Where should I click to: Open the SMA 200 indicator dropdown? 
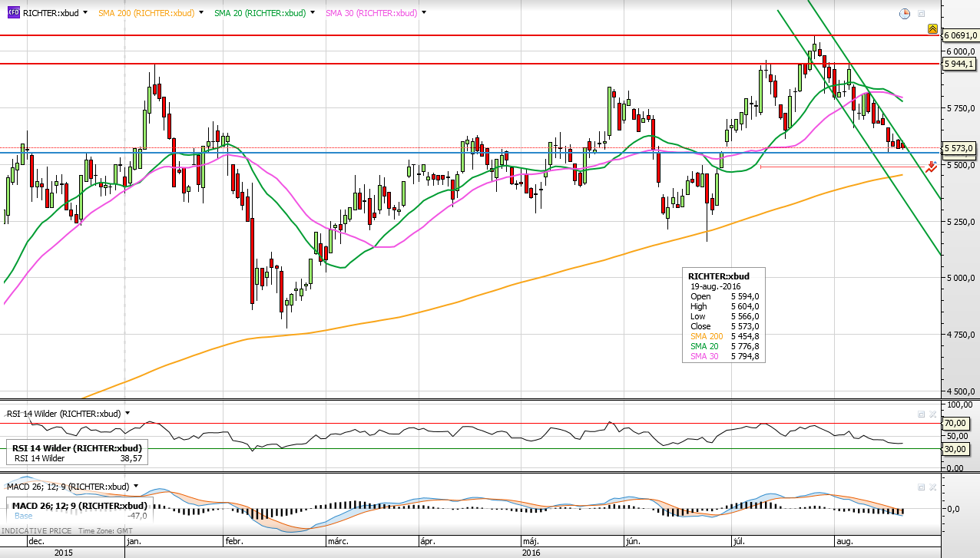(x=201, y=13)
